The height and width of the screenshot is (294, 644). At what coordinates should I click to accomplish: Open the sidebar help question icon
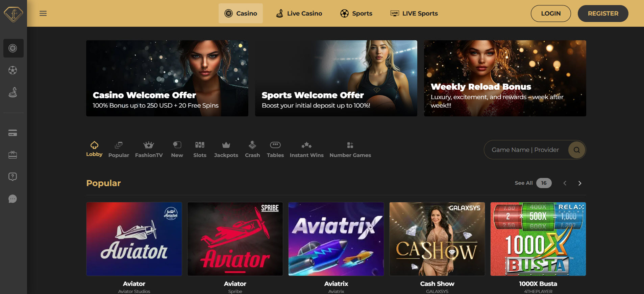[x=13, y=177]
